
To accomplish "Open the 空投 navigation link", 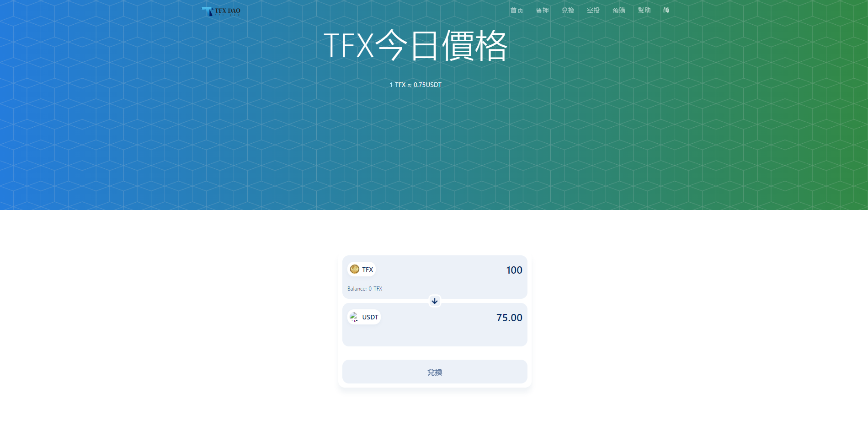I will [593, 10].
